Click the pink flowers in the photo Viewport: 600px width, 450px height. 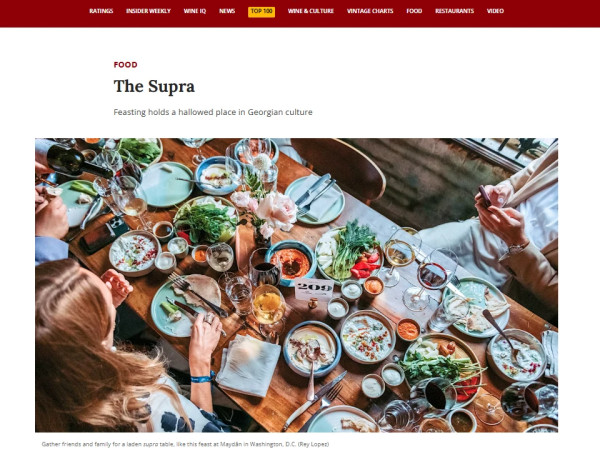270,210
